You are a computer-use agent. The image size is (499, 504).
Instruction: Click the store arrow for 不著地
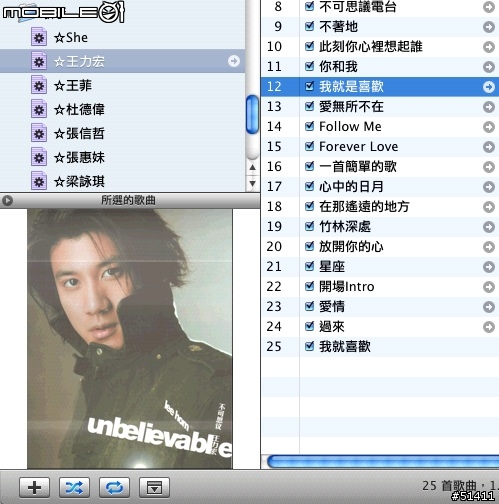(489, 27)
